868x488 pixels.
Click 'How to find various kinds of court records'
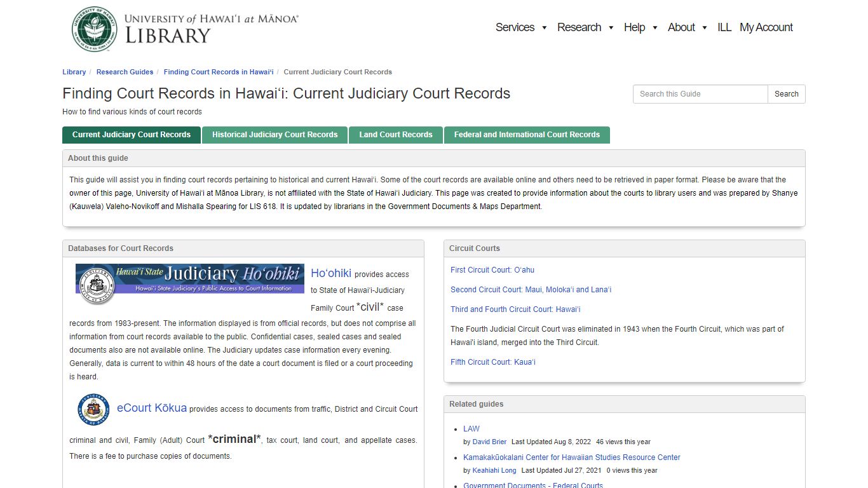tap(132, 112)
